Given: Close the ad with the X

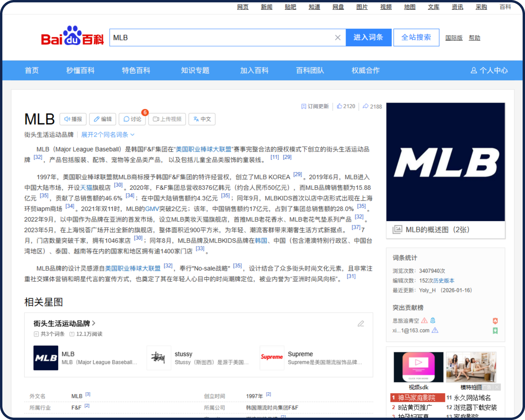Looking at the screenshot, I should (x=498, y=387).
